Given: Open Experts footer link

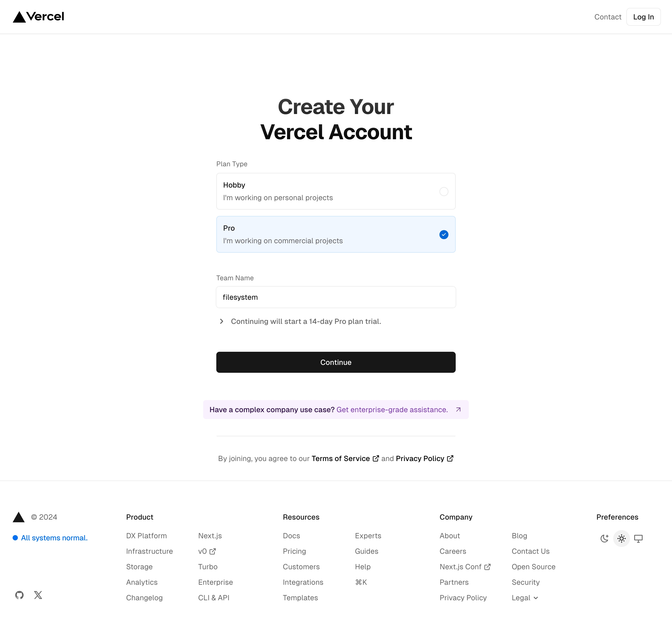Looking at the screenshot, I should click(368, 536).
